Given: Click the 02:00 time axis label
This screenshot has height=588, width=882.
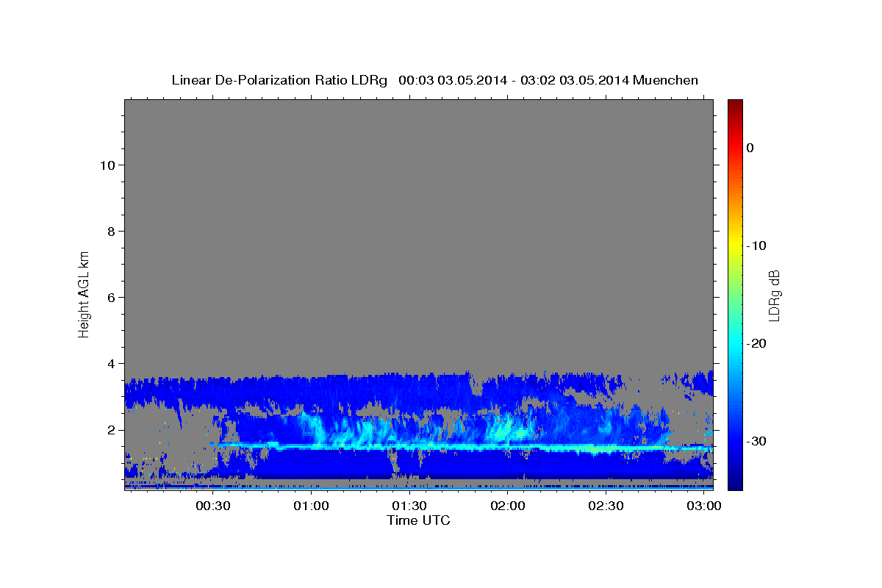Looking at the screenshot, I should tap(508, 506).
